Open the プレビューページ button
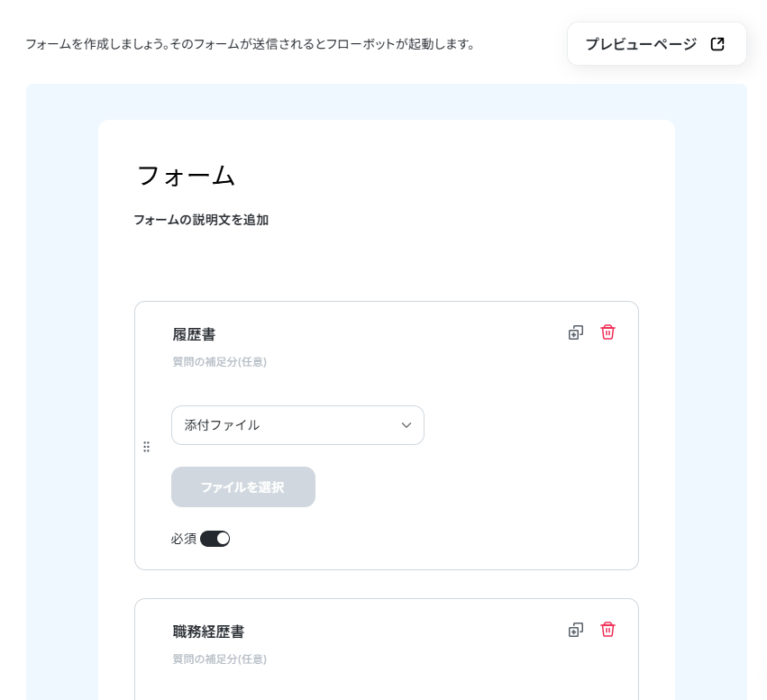 point(656,44)
